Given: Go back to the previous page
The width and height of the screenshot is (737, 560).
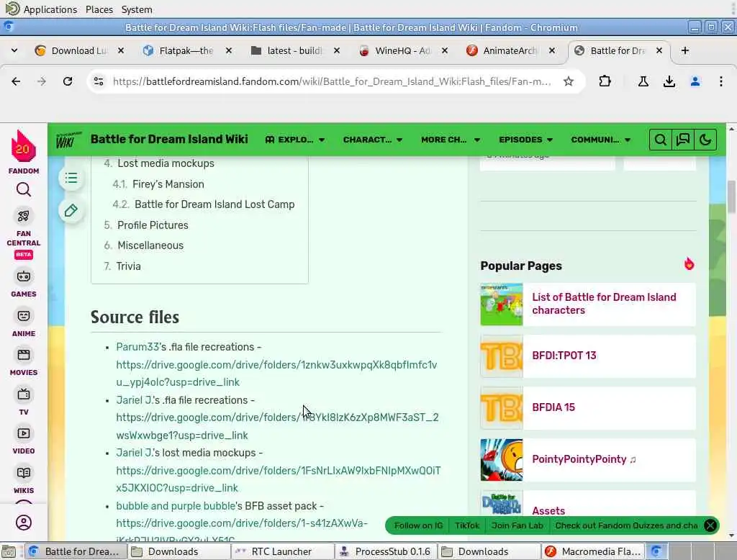Looking at the screenshot, I should [x=16, y=81].
